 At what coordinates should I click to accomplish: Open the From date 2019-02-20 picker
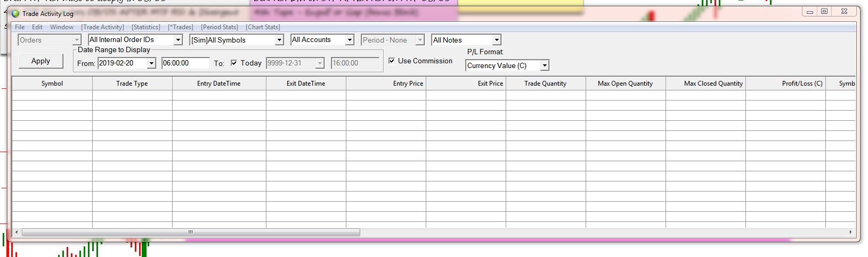151,63
